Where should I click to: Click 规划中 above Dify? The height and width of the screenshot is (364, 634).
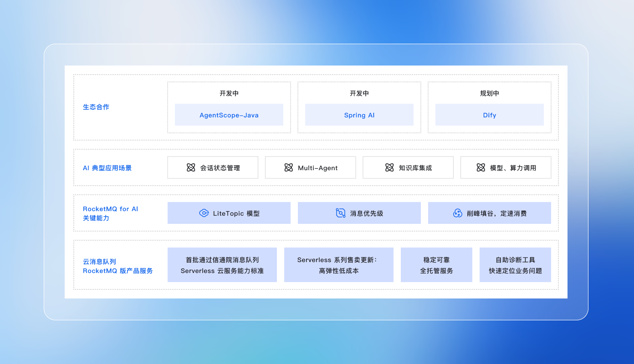click(x=490, y=93)
